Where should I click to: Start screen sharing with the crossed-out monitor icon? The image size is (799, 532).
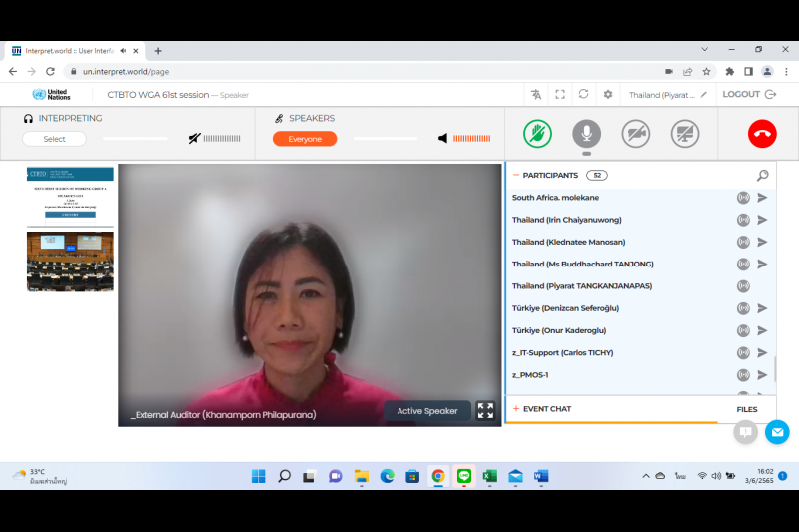click(x=685, y=133)
